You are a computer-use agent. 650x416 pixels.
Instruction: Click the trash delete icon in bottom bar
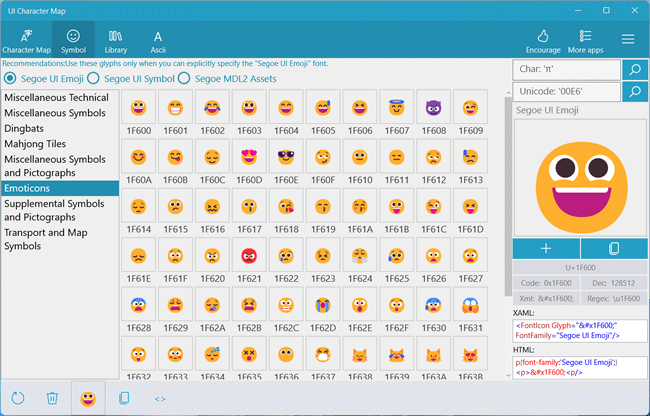click(52, 398)
